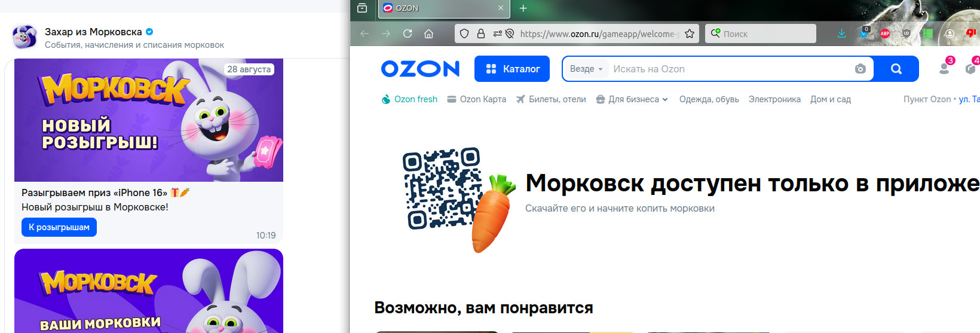Click the '28 августа' date label
The height and width of the screenshot is (333, 980).
point(249,69)
